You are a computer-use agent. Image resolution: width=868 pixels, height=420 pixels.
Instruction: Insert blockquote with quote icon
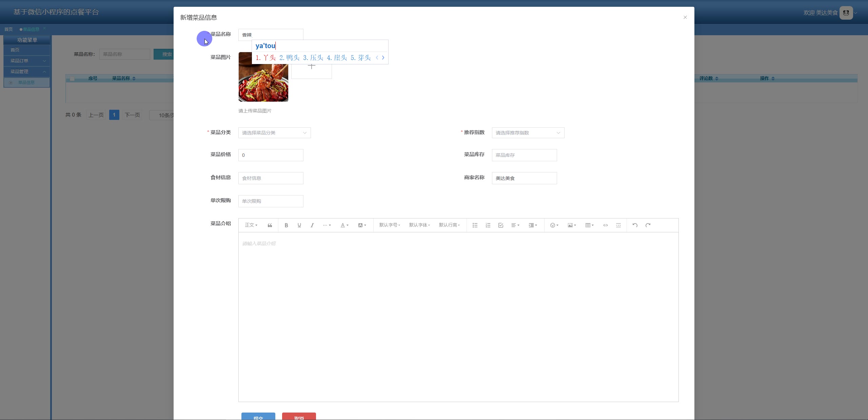270,225
